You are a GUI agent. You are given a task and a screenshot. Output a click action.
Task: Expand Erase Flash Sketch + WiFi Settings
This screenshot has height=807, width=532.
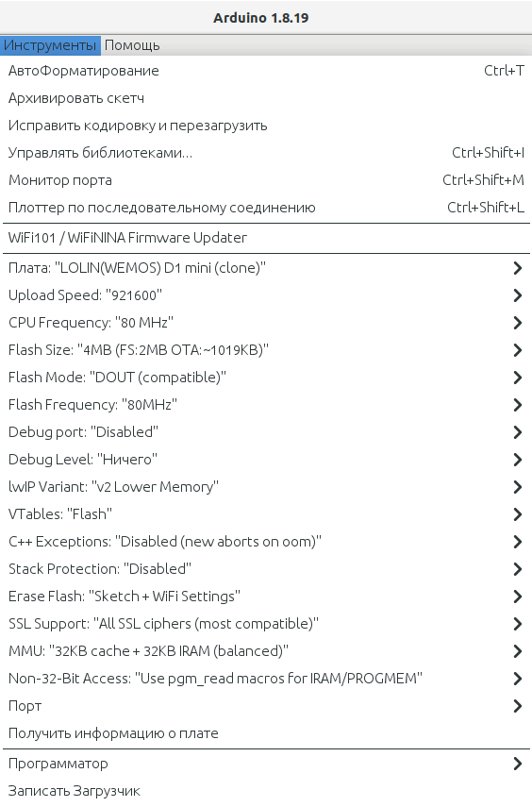(266, 596)
